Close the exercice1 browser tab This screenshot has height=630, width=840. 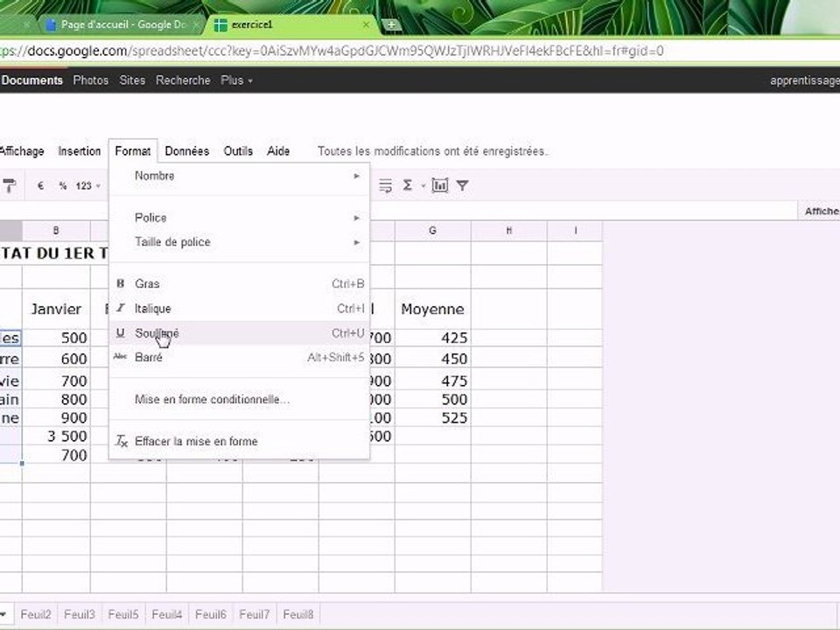[x=366, y=24]
